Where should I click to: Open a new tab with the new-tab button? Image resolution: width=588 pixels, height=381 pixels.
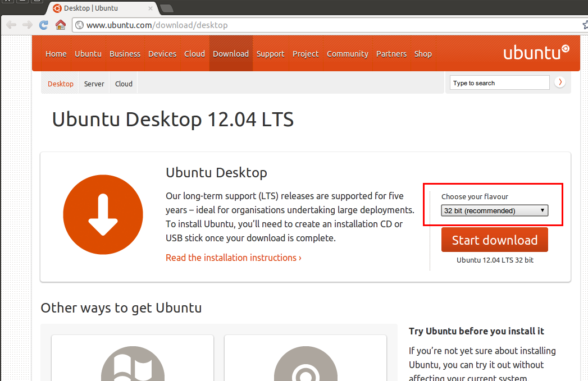pyautogui.click(x=166, y=8)
